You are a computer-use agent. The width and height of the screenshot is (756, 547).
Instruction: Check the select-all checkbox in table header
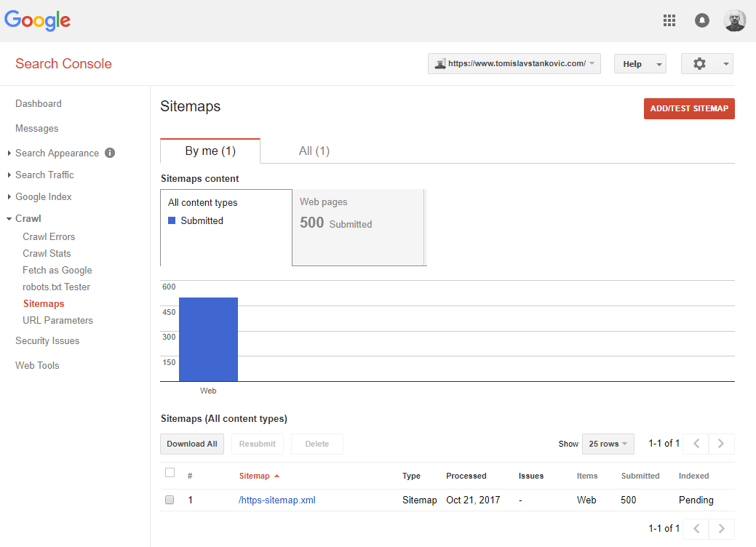(x=170, y=473)
